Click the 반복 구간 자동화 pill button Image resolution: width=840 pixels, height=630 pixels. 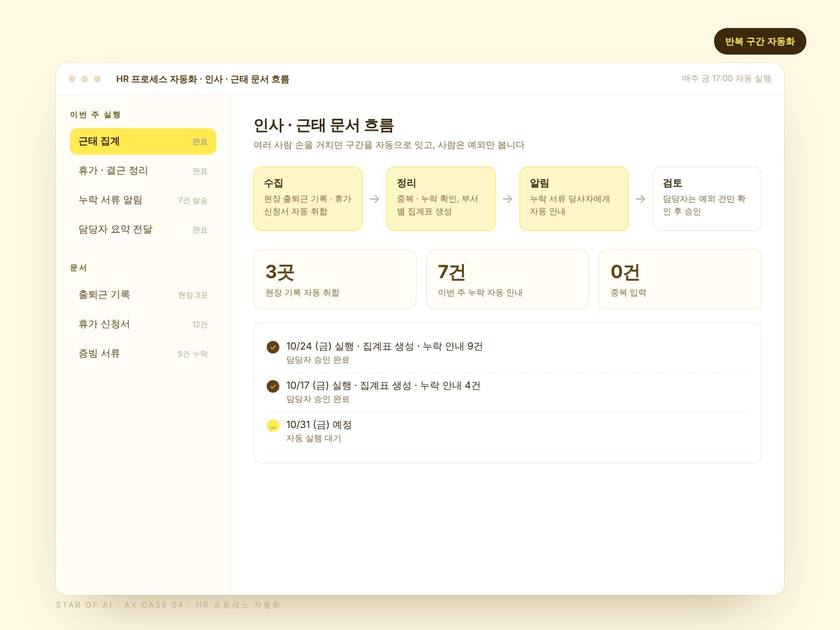(760, 42)
